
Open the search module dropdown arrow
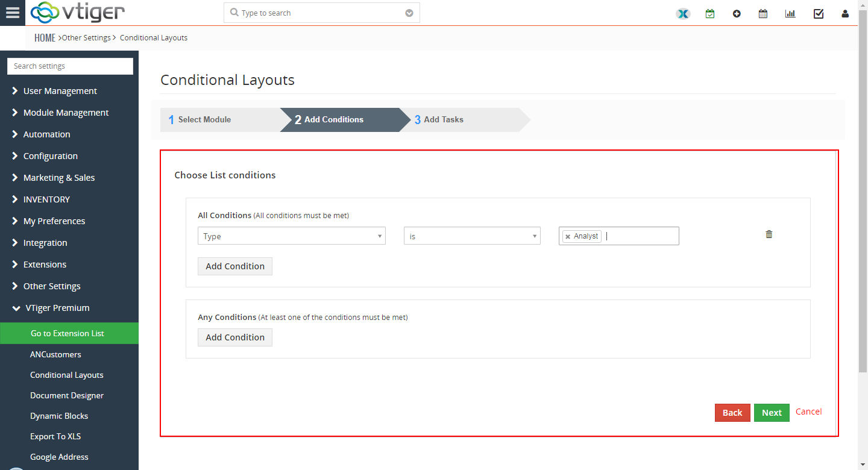point(409,13)
